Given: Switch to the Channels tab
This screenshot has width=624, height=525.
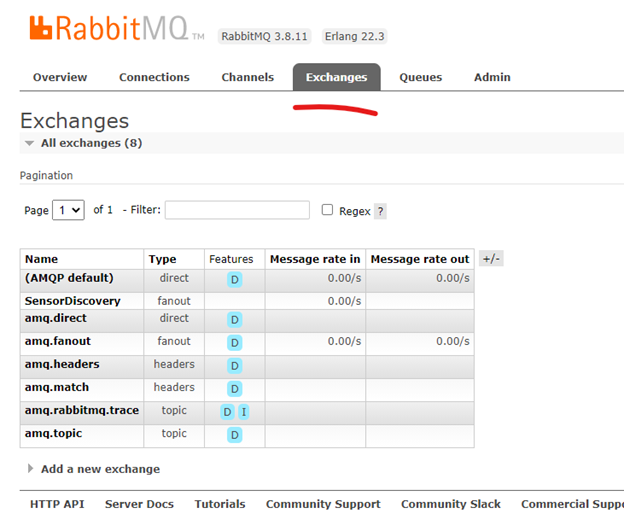Looking at the screenshot, I should coord(248,77).
